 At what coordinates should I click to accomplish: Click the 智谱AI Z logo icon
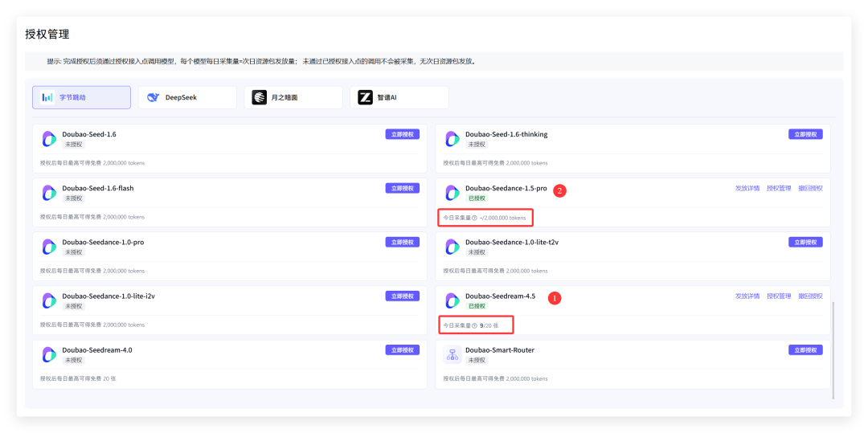click(x=365, y=97)
